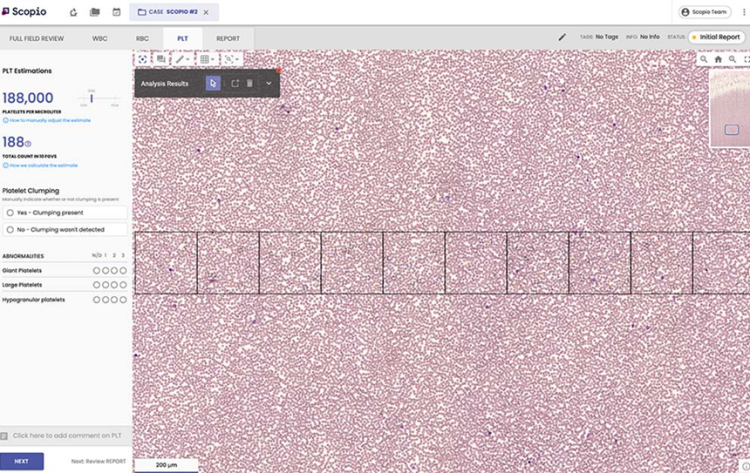Adjust the platelet estimate slider handle
The height and width of the screenshot is (473, 750).
click(x=91, y=99)
